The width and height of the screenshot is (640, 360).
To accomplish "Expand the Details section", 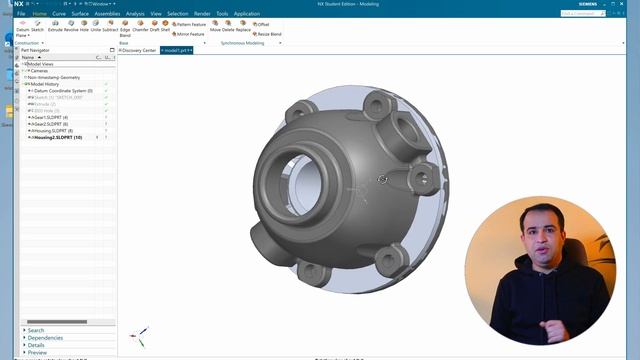I will pyautogui.click(x=24, y=345).
